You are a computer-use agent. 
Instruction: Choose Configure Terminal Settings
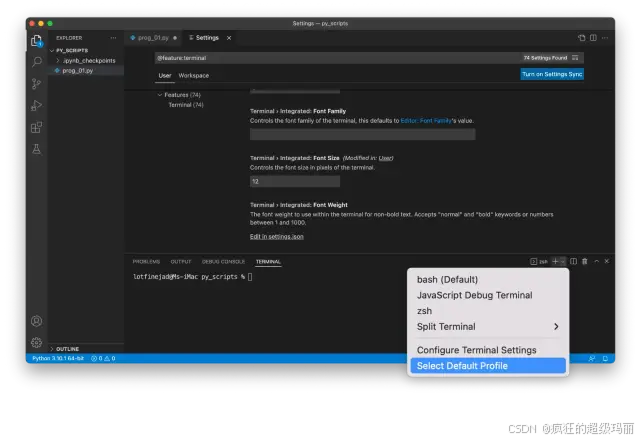pos(488,350)
